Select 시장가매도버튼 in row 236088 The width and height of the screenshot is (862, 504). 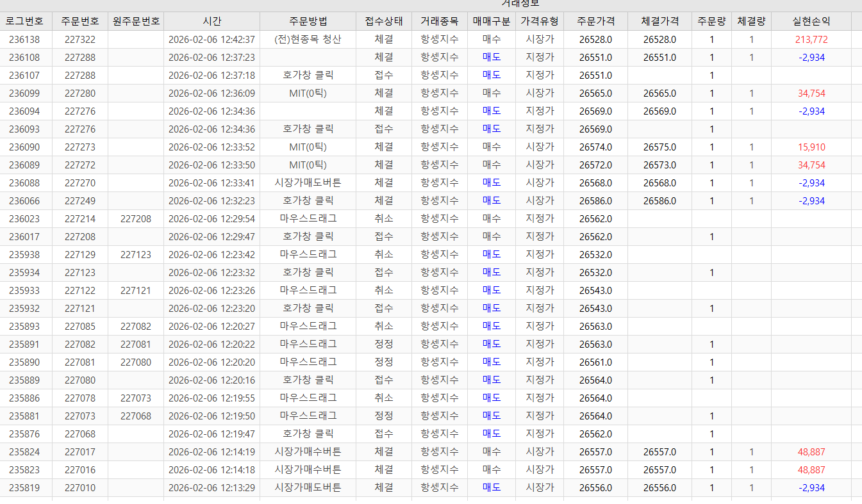point(308,183)
